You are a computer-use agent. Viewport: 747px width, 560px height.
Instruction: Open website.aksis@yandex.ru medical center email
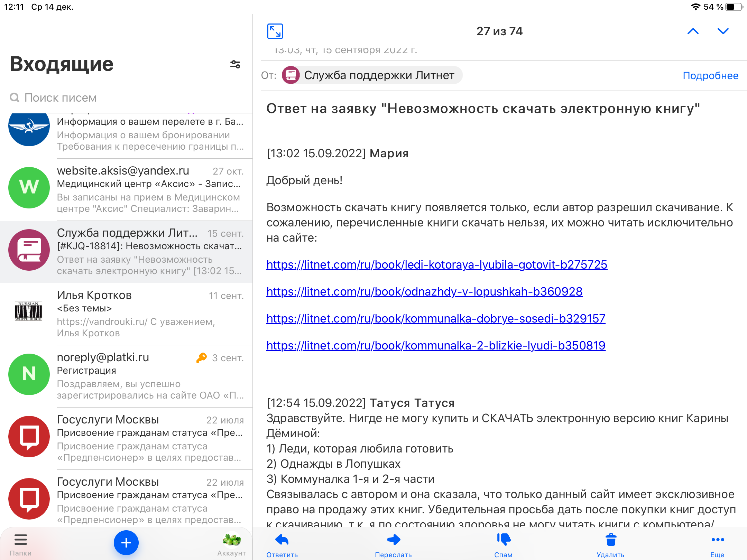point(149,189)
